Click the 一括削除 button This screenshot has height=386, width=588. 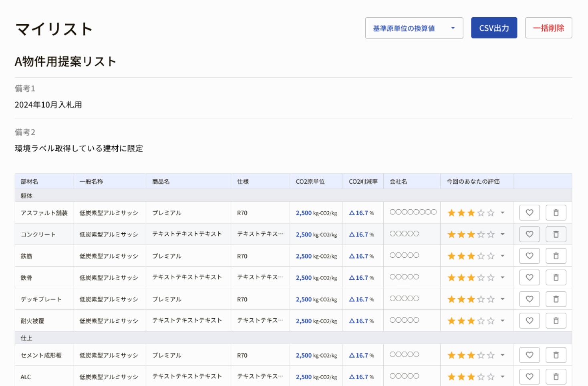pyautogui.click(x=548, y=28)
